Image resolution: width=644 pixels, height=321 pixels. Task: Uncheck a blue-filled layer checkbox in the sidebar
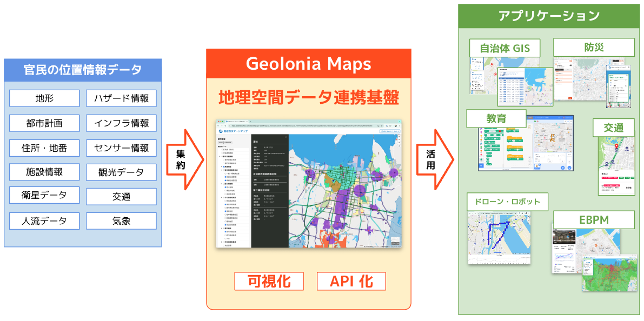coord(222,166)
